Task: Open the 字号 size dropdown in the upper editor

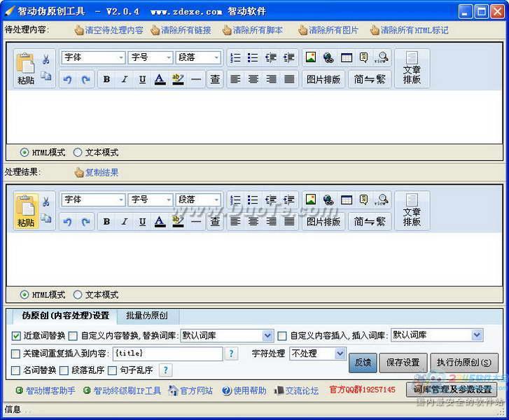Action: click(x=151, y=58)
